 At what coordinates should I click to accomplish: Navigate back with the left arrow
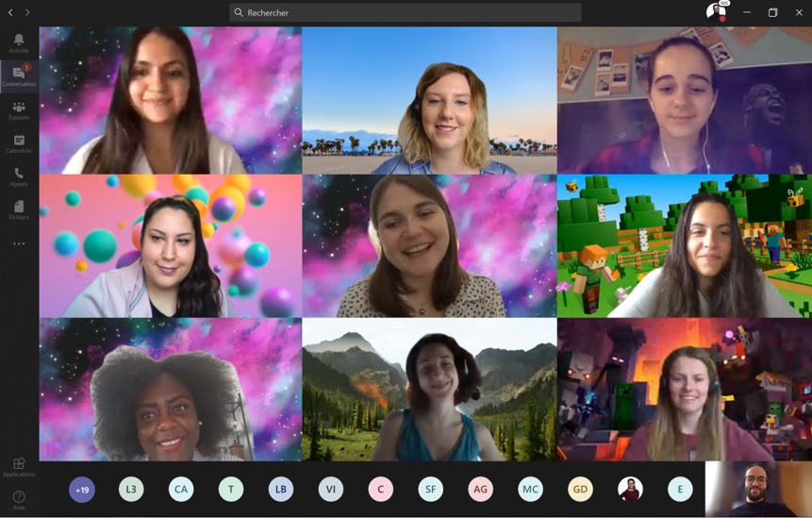(x=10, y=12)
